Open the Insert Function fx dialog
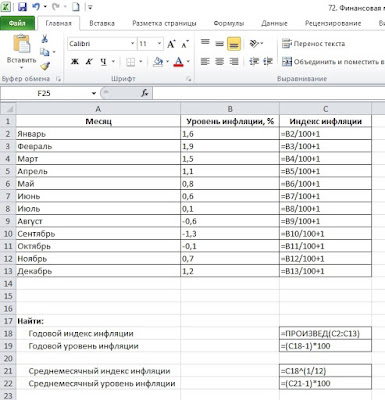The height and width of the screenshot is (400, 385). coord(145,93)
